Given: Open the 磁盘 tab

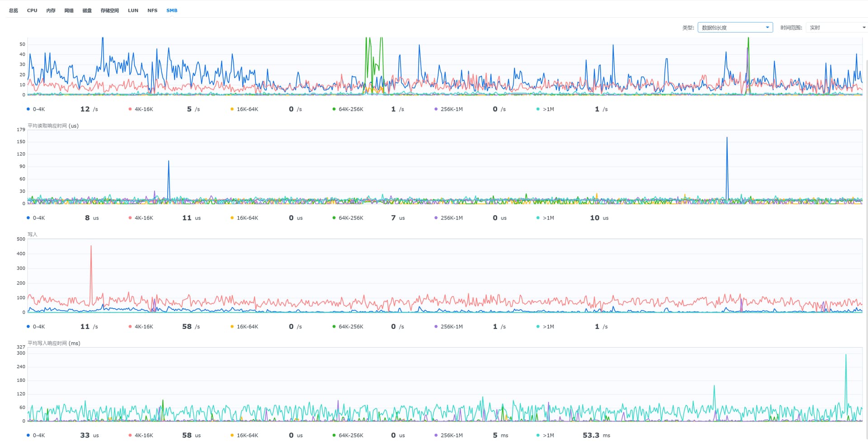Looking at the screenshot, I should click(87, 10).
